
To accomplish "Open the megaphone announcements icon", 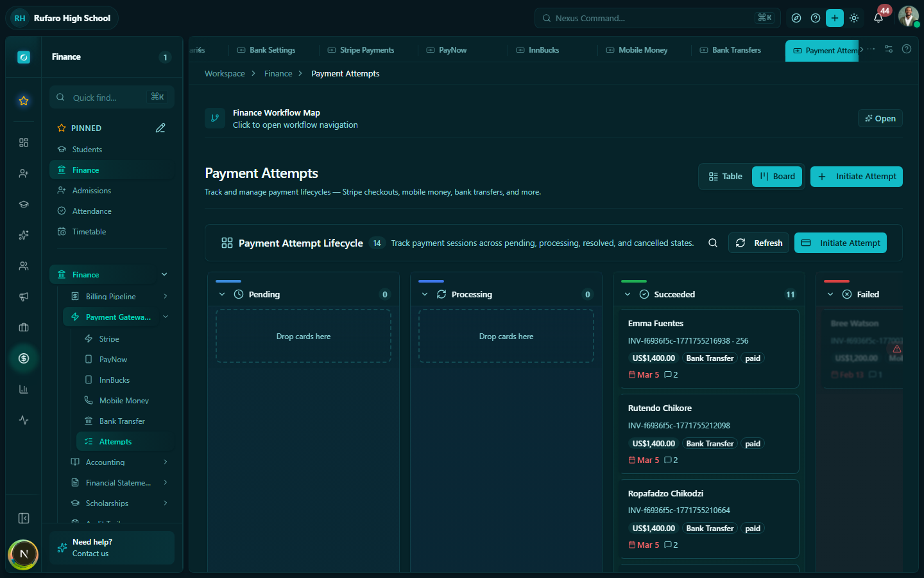I will 24,297.
